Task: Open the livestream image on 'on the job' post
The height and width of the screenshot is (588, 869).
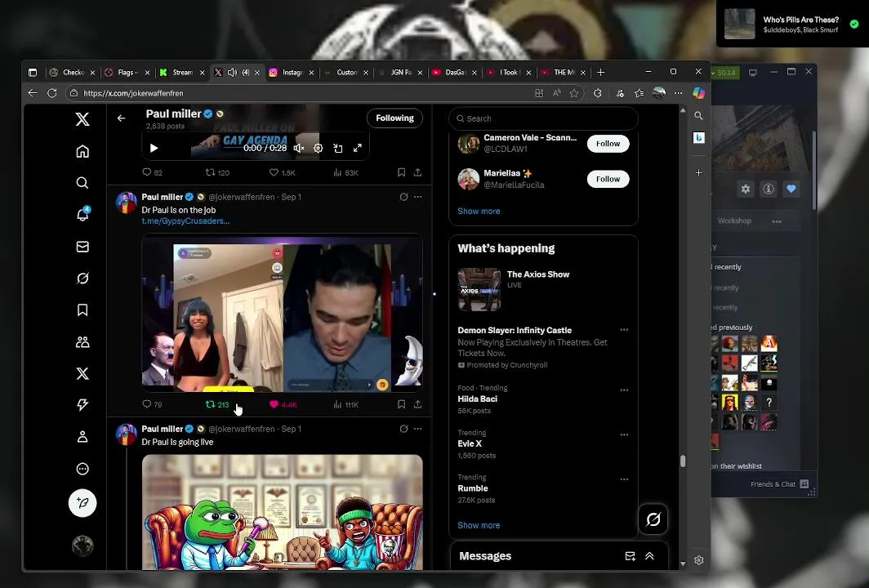Action: 282,313
